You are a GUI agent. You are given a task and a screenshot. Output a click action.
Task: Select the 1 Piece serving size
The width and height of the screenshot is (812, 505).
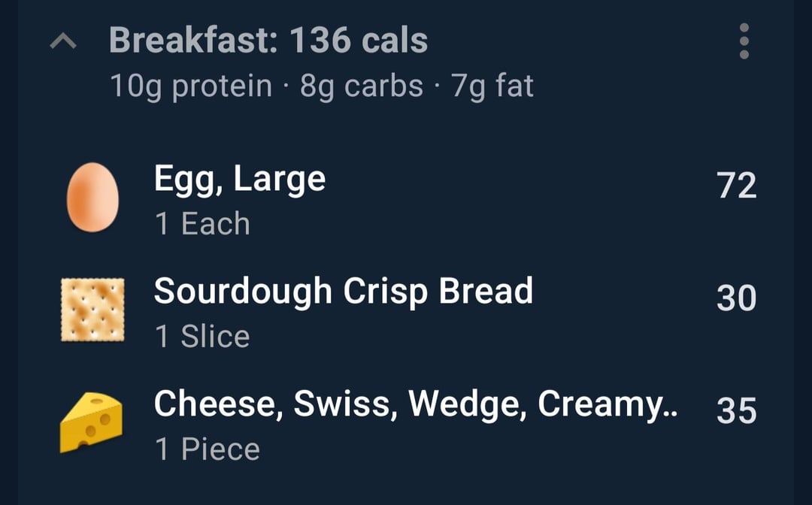click(x=207, y=449)
